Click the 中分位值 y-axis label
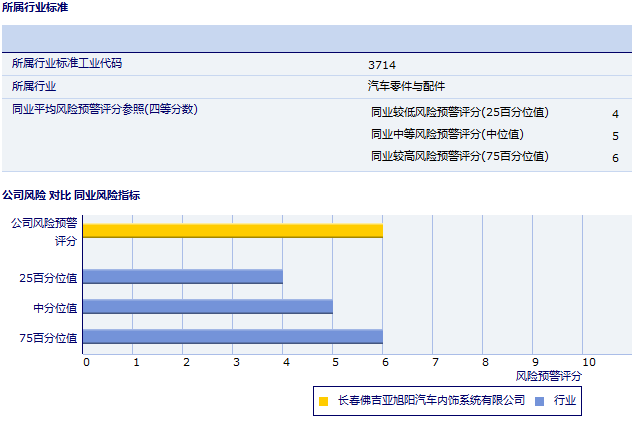 [x=56, y=307]
